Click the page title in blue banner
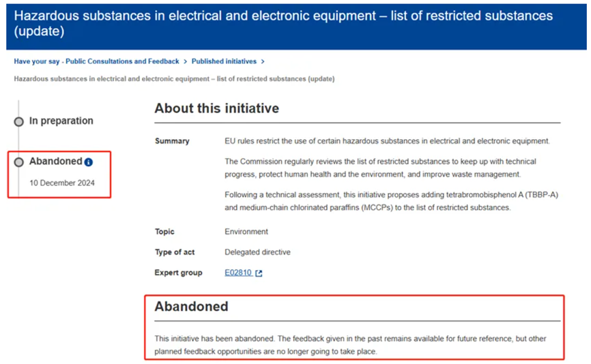Viewport: 591px width, 364px height. click(x=283, y=23)
